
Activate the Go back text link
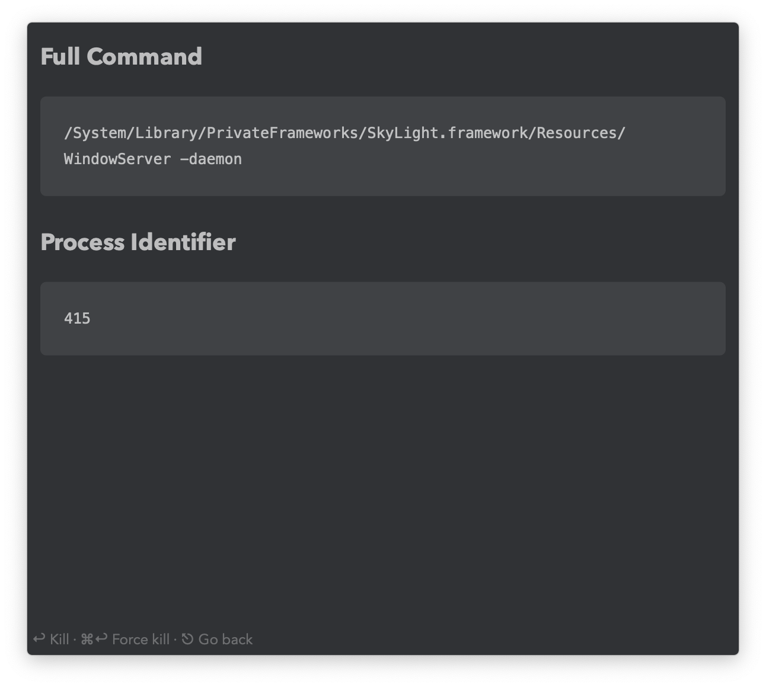[x=225, y=639]
